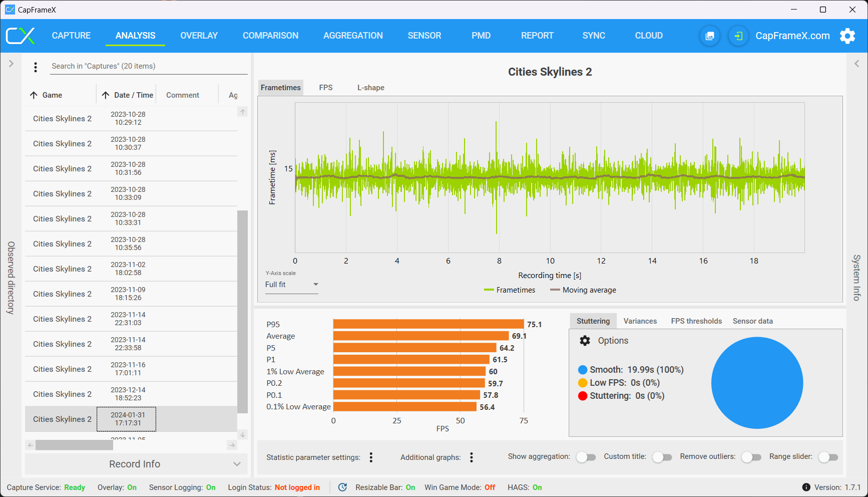Screen dimensions: 868x497
Task: Select capture dated 2023-10-28 10:33:09
Action: [x=131, y=194]
